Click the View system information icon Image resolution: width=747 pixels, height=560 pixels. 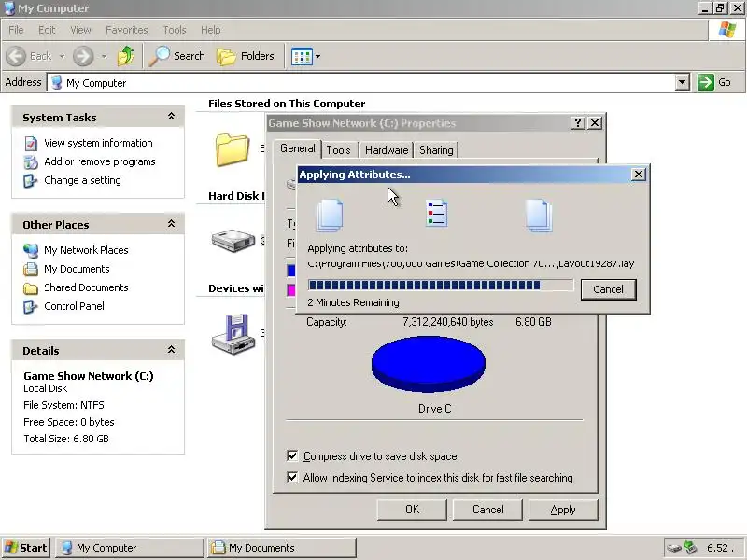point(31,144)
